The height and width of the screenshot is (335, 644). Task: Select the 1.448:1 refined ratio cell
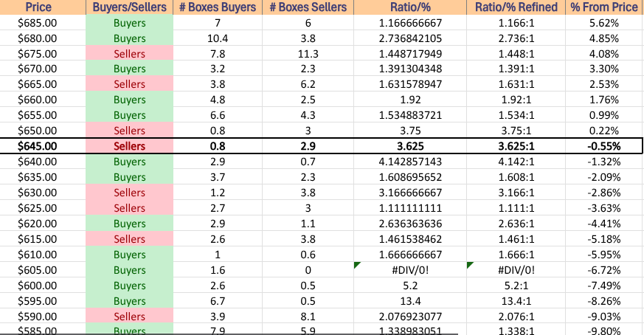pyautogui.click(x=516, y=54)
